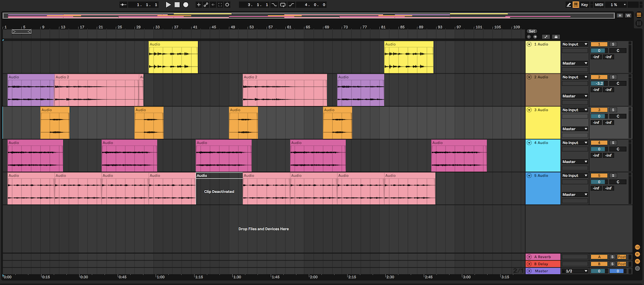The height and width of the screenshot is (285, 644).
Task: Toggle Returns section R button
Action: pos(637,254)
